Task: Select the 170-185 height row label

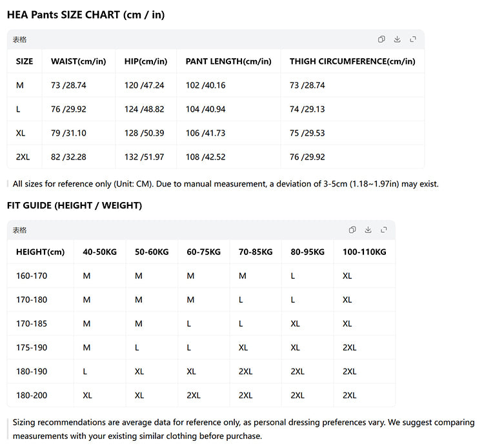Action: pos(32,323)
